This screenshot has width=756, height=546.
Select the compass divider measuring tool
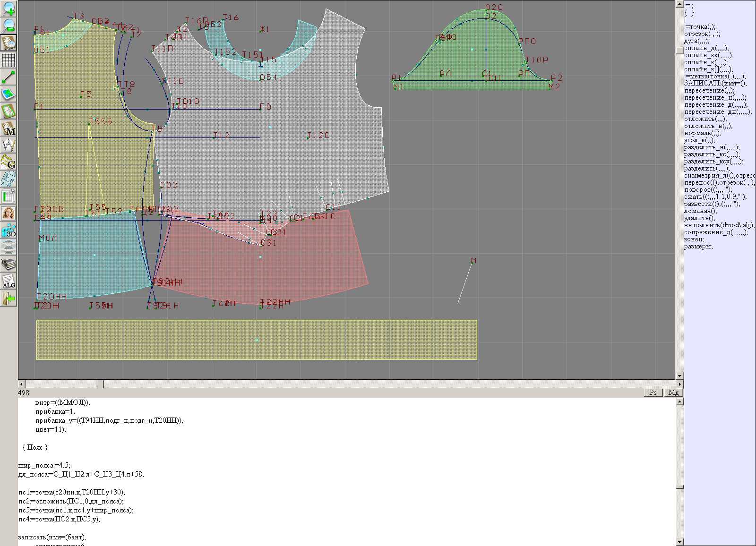(9, 145)
